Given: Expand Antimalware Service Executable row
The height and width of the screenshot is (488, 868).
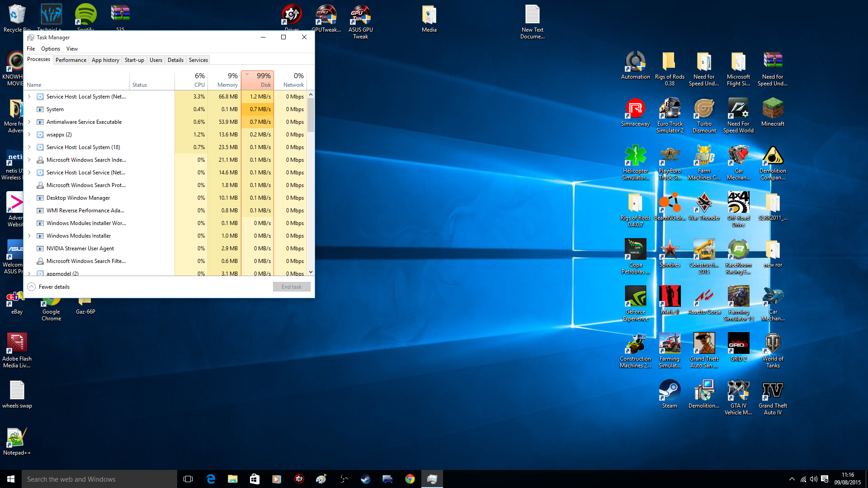Looking at the screenshot, I should pos(29,122).
